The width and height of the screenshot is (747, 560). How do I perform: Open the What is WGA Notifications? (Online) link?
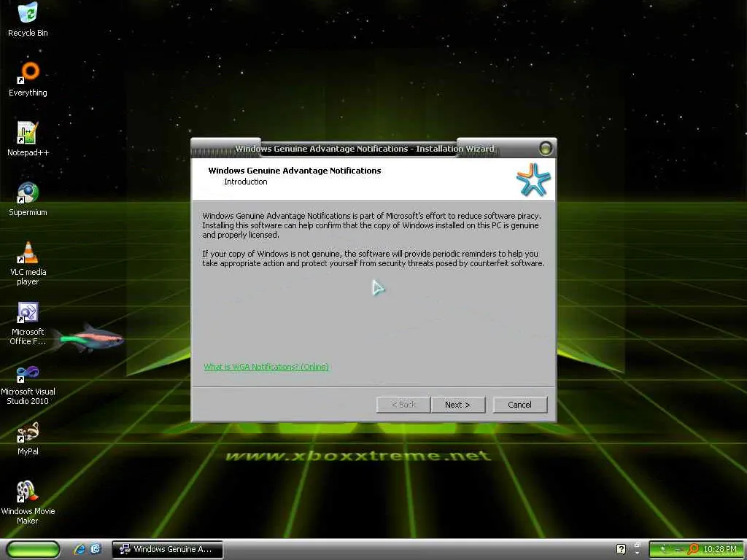(266, 367)
